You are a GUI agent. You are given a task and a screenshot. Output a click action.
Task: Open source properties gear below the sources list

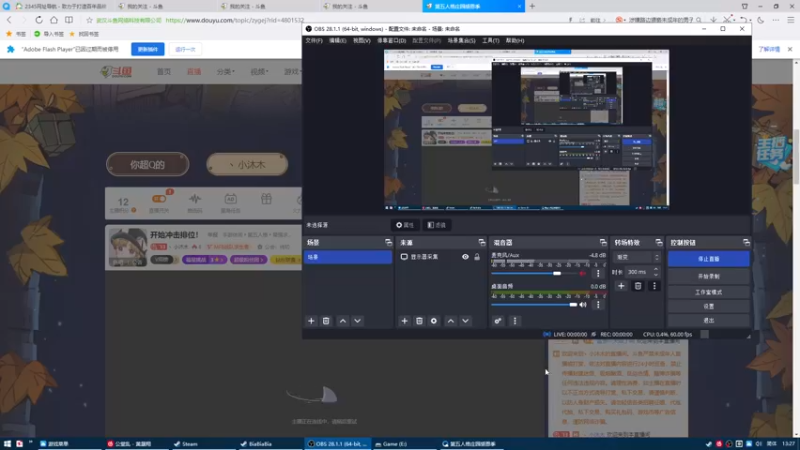(434, 321)
